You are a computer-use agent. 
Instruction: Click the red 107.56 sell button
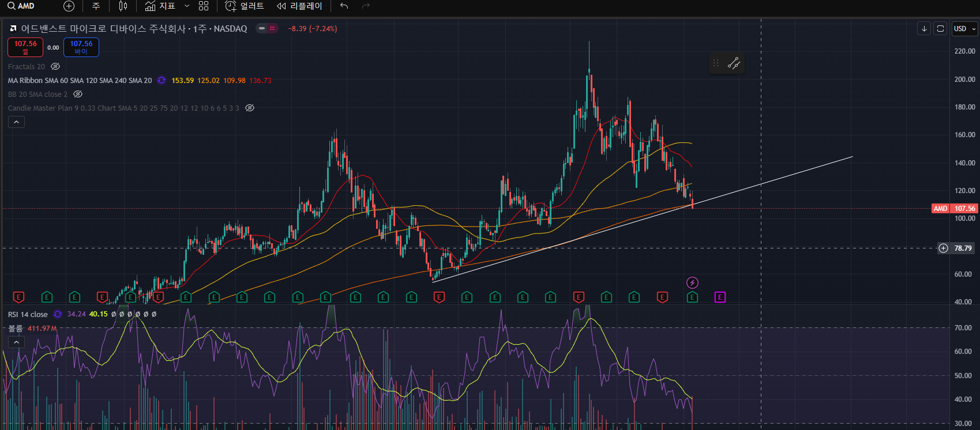[25, 47]
